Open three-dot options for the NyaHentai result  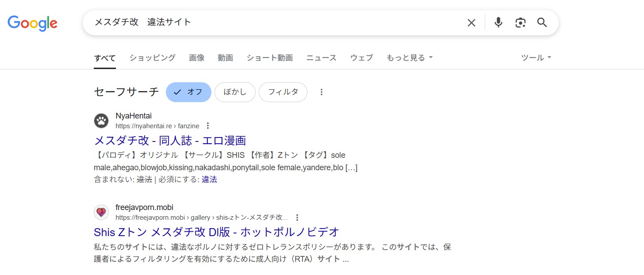tap(208, 126)
